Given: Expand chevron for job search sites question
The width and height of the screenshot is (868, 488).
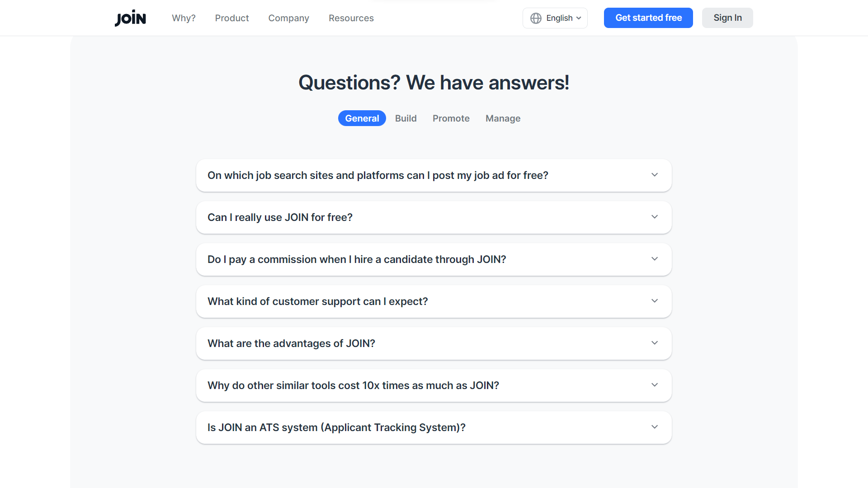Looking at the screenshot, I should tap(655, 175).
